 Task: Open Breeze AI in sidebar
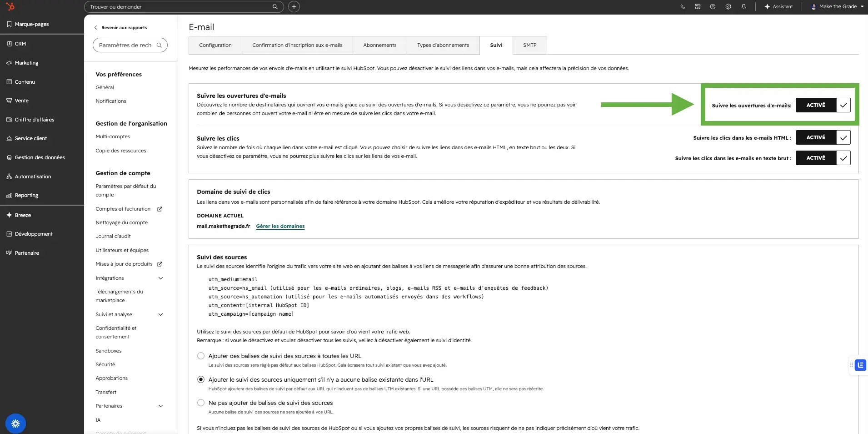coord(19,215)
